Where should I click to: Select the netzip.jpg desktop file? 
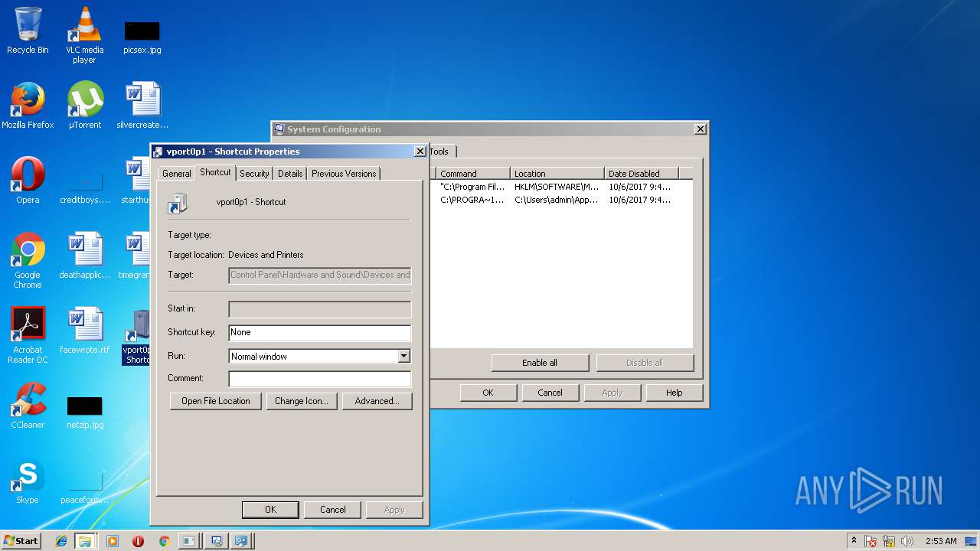(85, 412)
